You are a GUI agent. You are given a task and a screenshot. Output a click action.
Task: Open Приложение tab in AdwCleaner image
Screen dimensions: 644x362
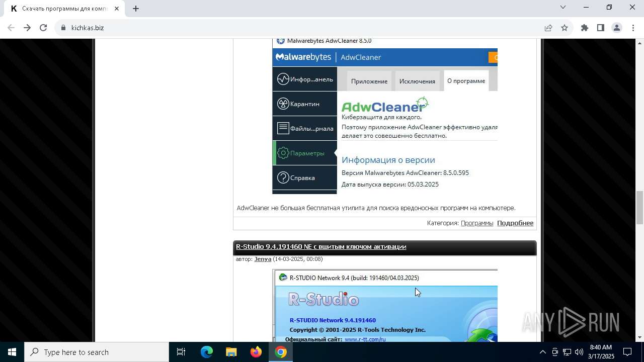[x=369, y=81]
